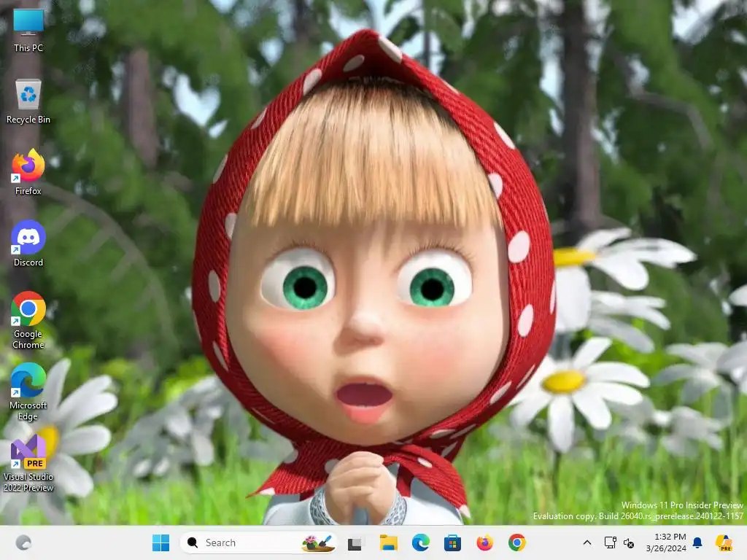Select the Recycle Bin icon

point(28,102)
